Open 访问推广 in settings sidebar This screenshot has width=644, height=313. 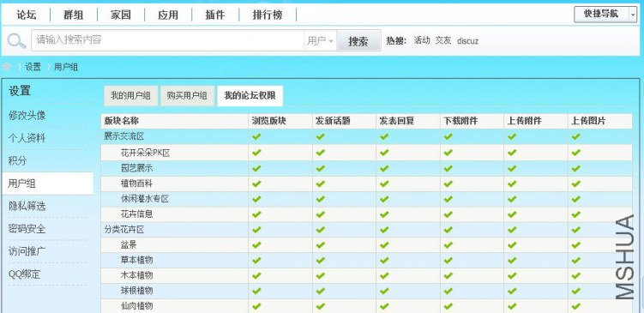tap(27, 251)
